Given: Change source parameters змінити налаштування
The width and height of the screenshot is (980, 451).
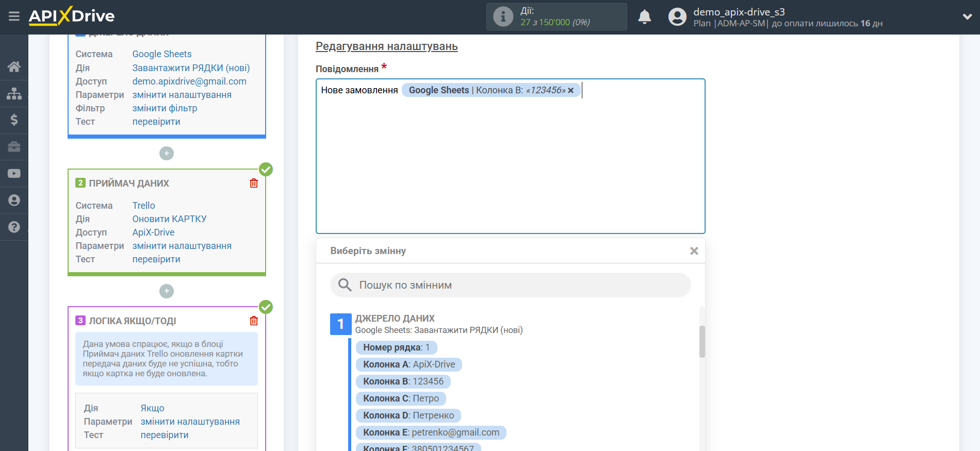Looking at the screenshot, I should tap(182, 95).
